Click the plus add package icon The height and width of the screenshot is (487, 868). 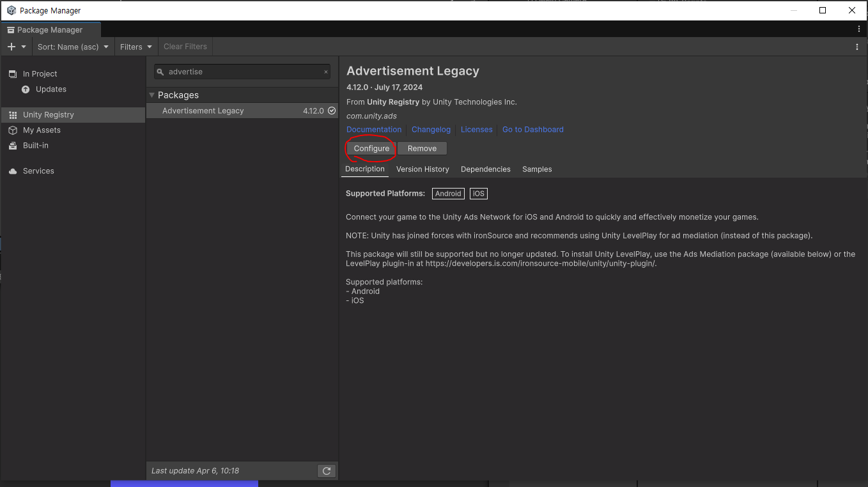[11, 47]
